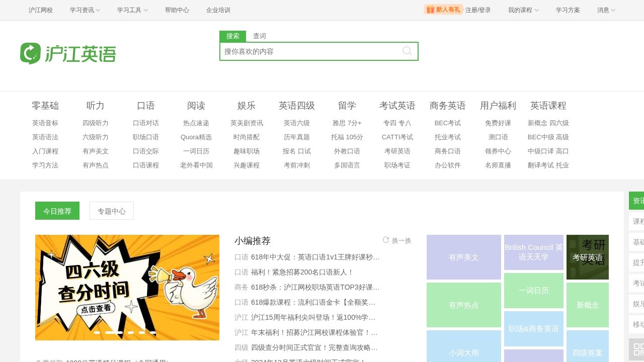The width and height of the screenshot is (644, 362).
Task: Click 四级听力 link
Action: tap(96, 123)
